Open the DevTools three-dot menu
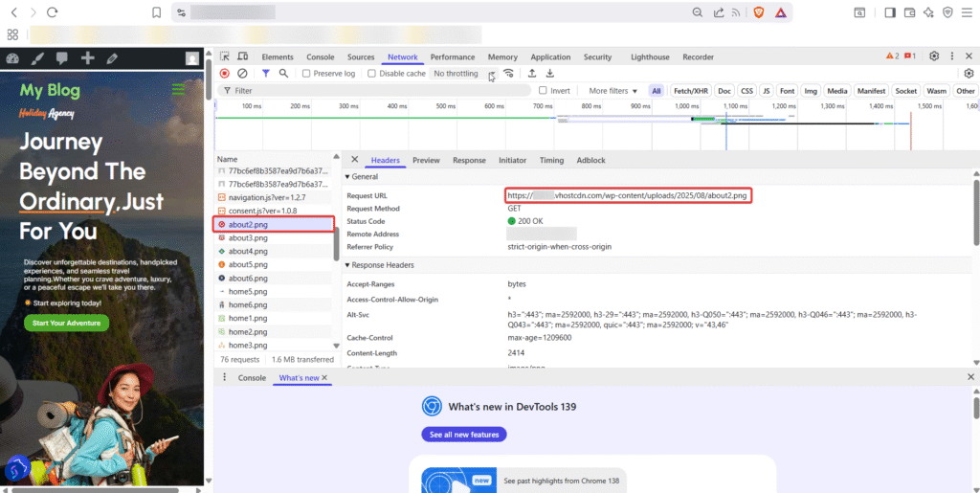Screen dimensions: 980x493 coord(952,56)
